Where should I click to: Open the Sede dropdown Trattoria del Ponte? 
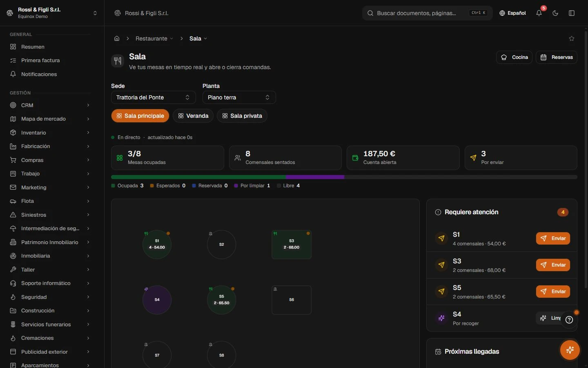click(x=154, y=97)
